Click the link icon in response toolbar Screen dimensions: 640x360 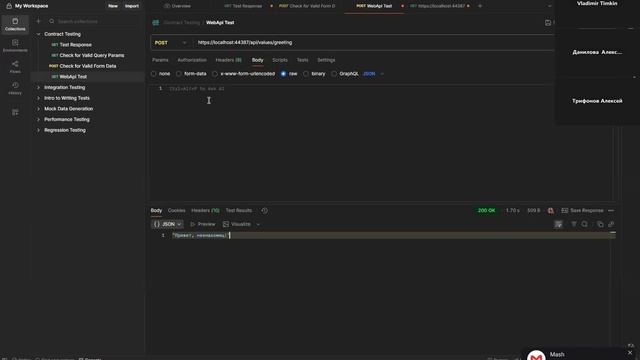coord(611,224)
